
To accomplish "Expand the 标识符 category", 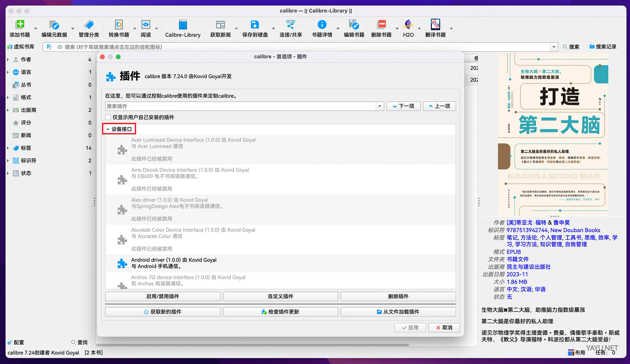I will [8, 161].
